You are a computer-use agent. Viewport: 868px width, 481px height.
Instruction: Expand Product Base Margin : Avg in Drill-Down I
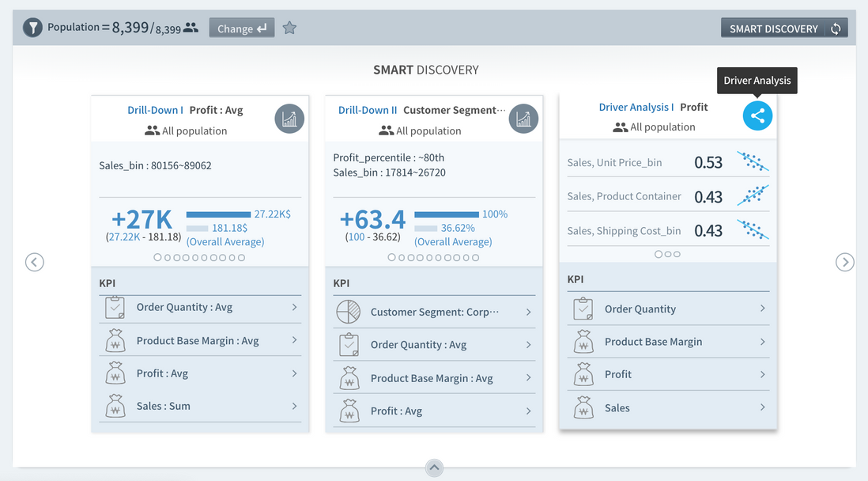pyautogui.click(x=200, y=340)
